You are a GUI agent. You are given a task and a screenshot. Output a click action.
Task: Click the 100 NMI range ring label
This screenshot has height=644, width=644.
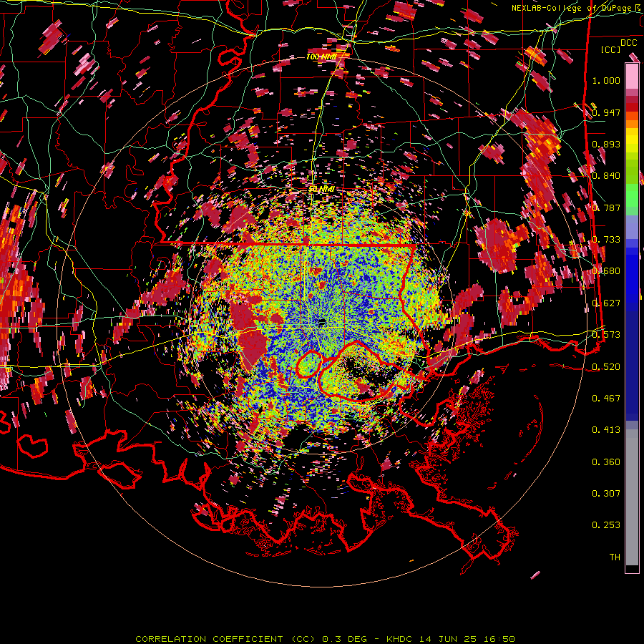321,57
